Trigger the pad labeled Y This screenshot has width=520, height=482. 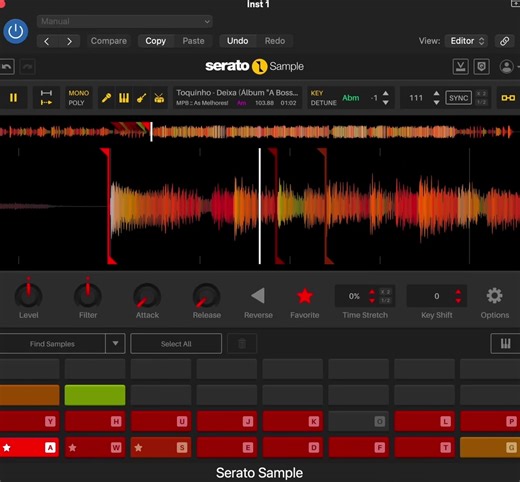coord(30,421)
